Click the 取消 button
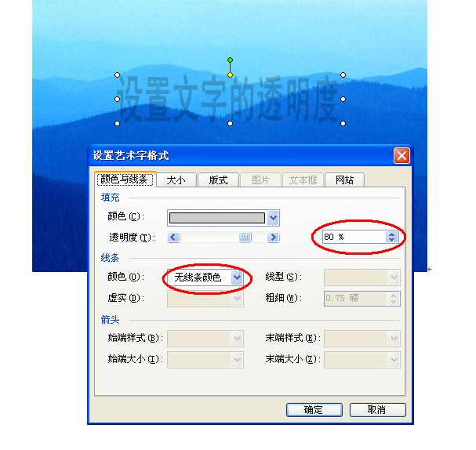Image resolution: width=476 pixels, height=450 pixels. pyautogui.click(x=377, y=410)
